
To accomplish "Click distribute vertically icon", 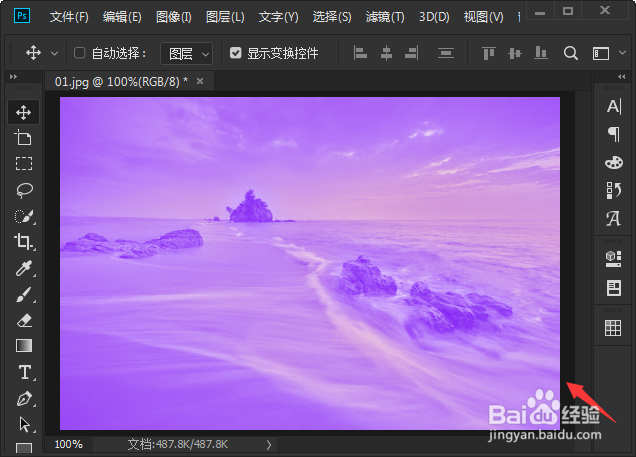I will pyautogui.click(x=446, y=53).
